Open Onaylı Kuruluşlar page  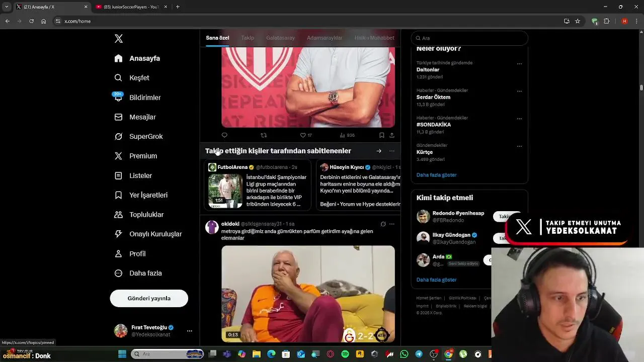148,234
